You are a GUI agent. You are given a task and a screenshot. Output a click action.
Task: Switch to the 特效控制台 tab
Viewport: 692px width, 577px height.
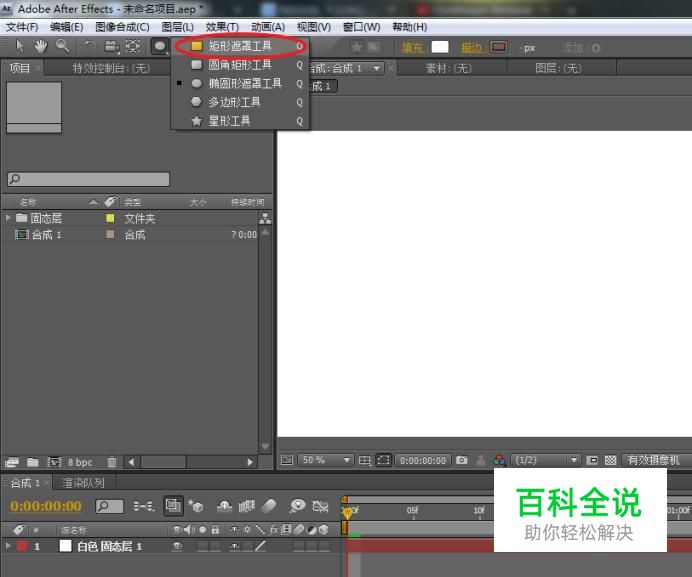tap(111, 68)
